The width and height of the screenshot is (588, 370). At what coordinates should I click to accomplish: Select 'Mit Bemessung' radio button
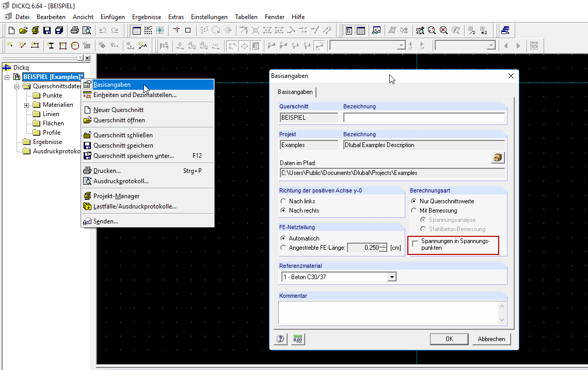pyautogui.click(x=414, y=211)
